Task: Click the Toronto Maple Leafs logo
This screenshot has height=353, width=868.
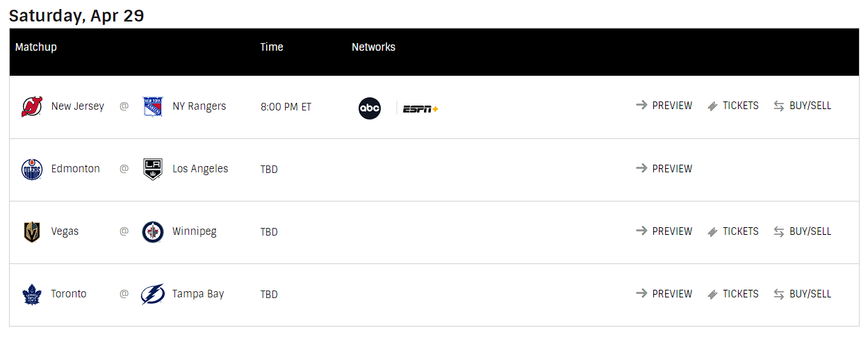Action: [x=32, y=295]
